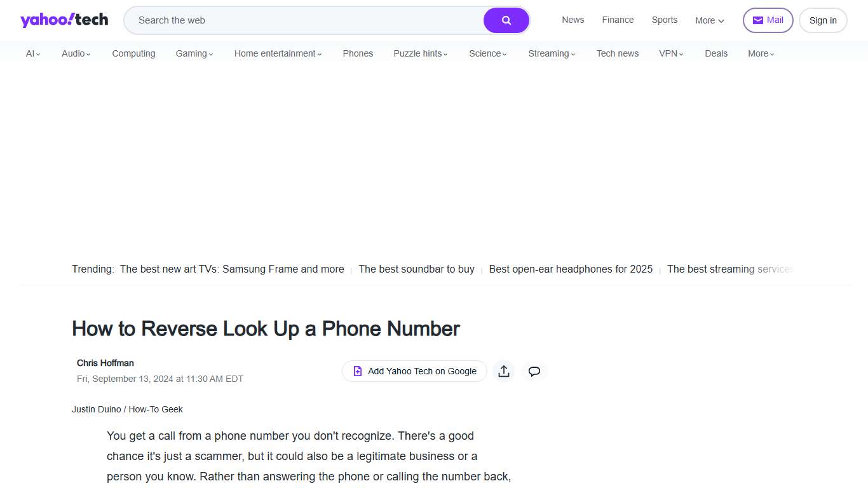Open the More dropdown next to Sports
This screenshot has width=868, height=488.
tap(709, 20)
